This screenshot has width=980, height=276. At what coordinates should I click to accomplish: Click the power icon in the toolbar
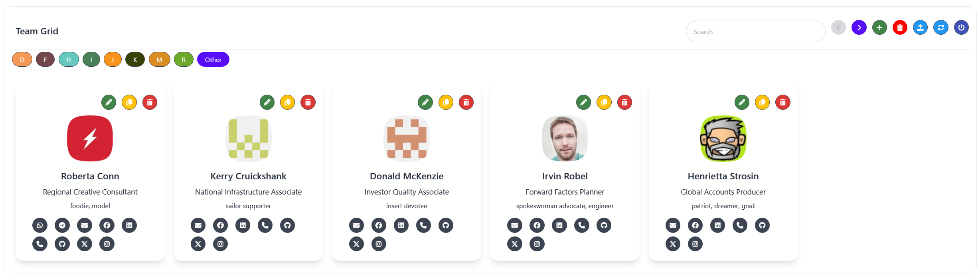point(961,28)
